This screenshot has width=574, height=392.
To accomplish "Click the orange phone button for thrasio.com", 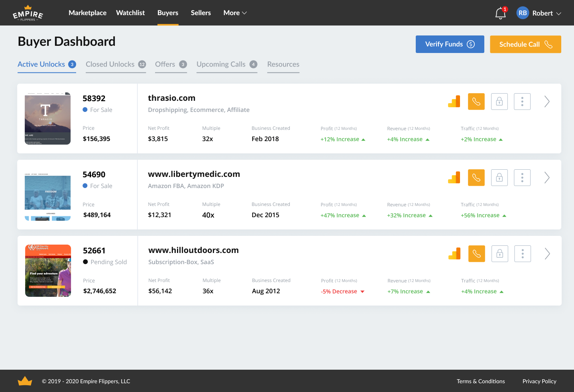I will point(476,102).
